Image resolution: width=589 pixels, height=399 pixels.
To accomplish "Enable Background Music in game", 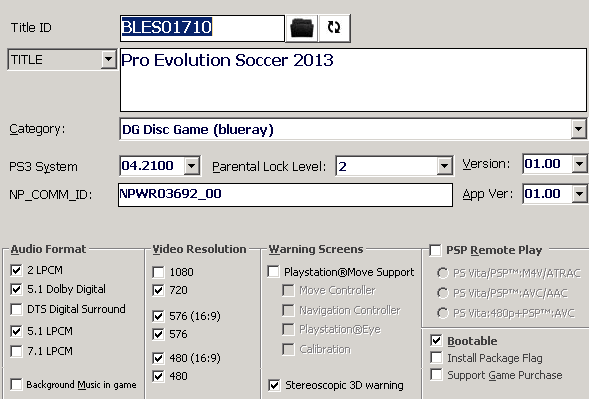I will (16, 385).
